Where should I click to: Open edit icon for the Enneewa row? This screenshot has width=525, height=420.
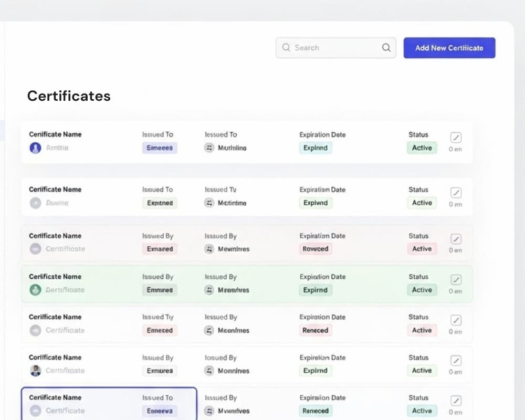tap(456, 401)
